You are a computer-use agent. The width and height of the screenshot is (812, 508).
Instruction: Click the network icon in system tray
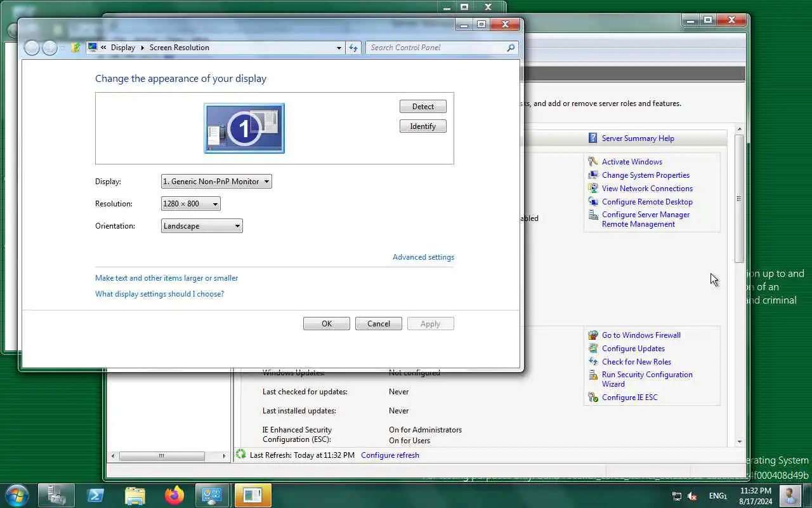677,496
